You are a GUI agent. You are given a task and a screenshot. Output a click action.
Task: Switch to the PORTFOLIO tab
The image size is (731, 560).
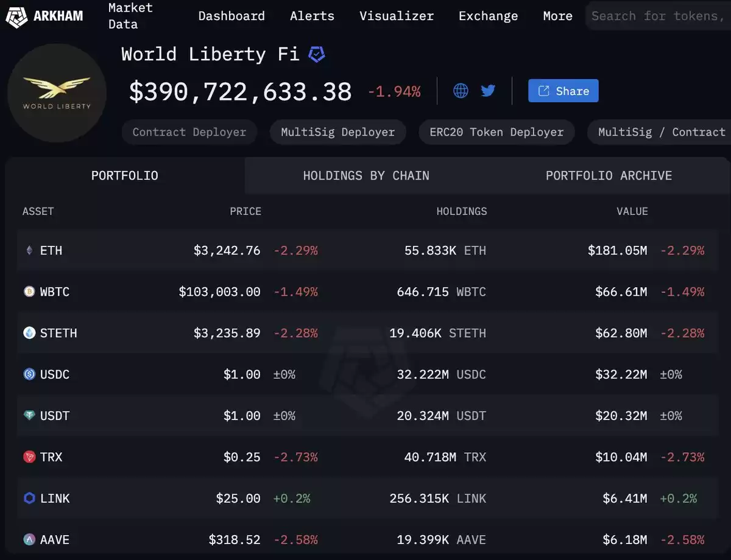pyautogui.click(x=125, y=176)
